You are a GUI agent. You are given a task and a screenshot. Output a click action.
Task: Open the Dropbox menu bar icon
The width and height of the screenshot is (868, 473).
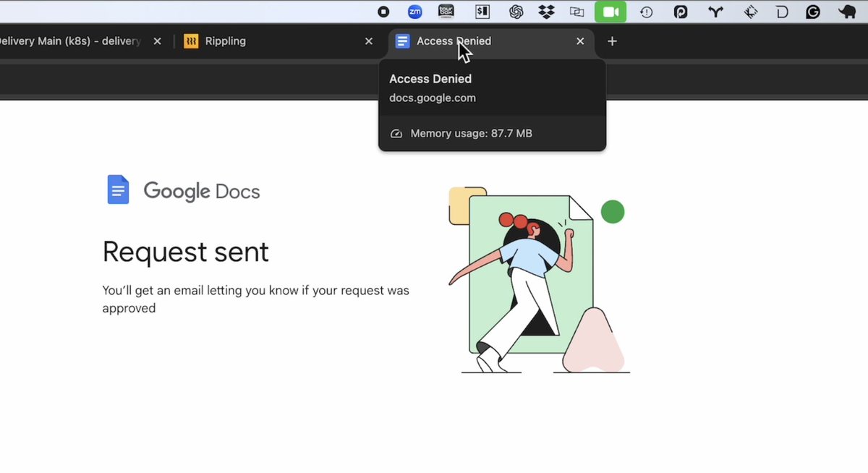point(546,12)
